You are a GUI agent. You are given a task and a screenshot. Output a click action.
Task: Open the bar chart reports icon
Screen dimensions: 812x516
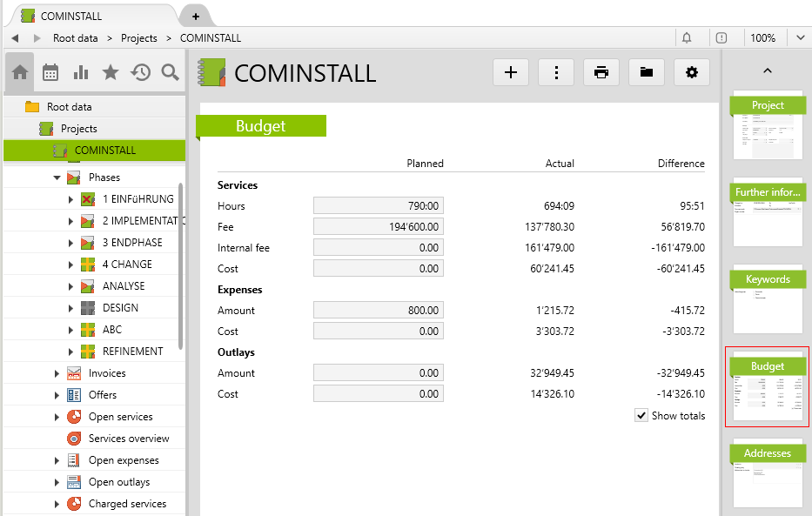pyautogui.click(x=81, y=72)
